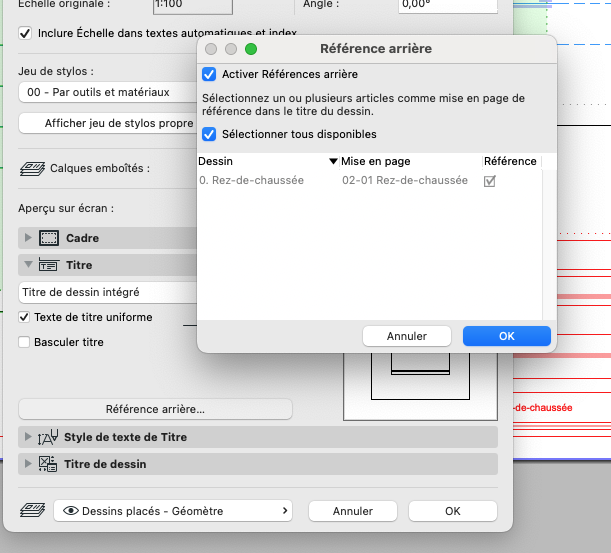Confirm Référence arrière dialog with blue OK
Viewport: 611px width, 553px height.
507,336
